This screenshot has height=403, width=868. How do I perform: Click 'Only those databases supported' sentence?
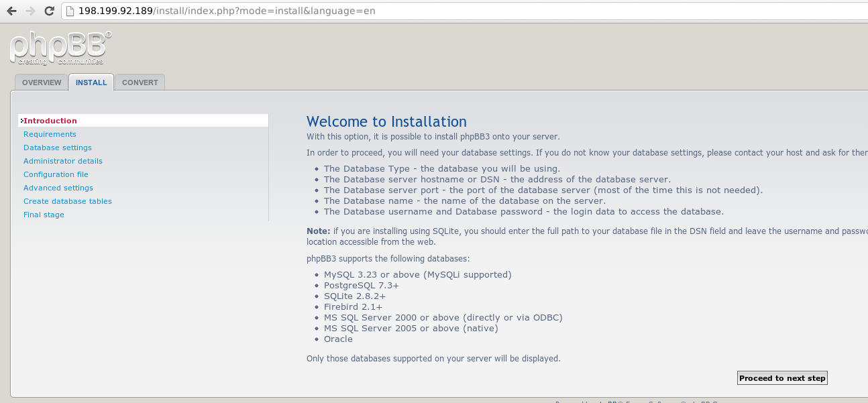433,359
